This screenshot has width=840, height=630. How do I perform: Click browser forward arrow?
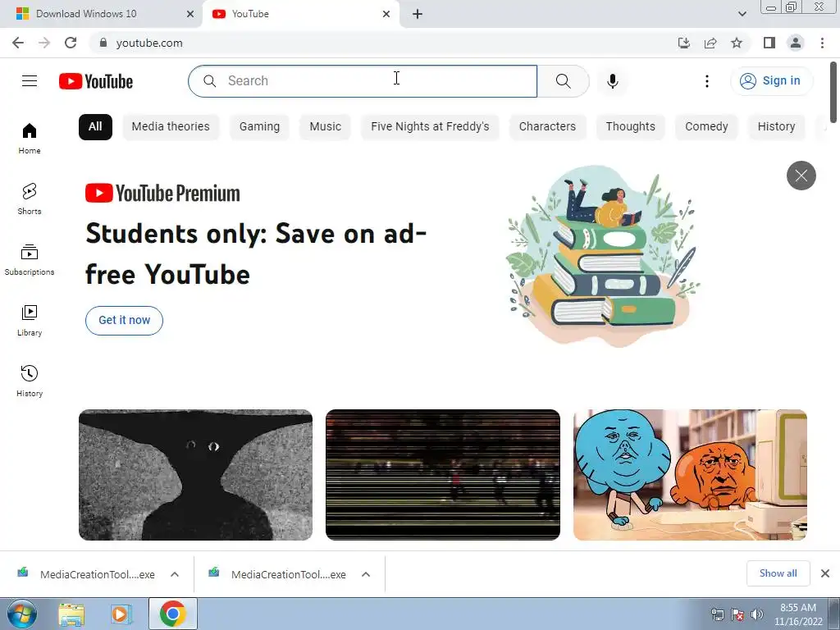point(44,43)
